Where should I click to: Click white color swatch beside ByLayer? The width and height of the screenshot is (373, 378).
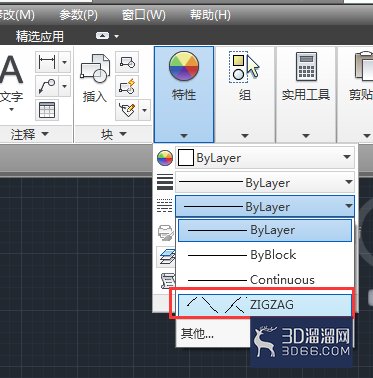point(186,158)
